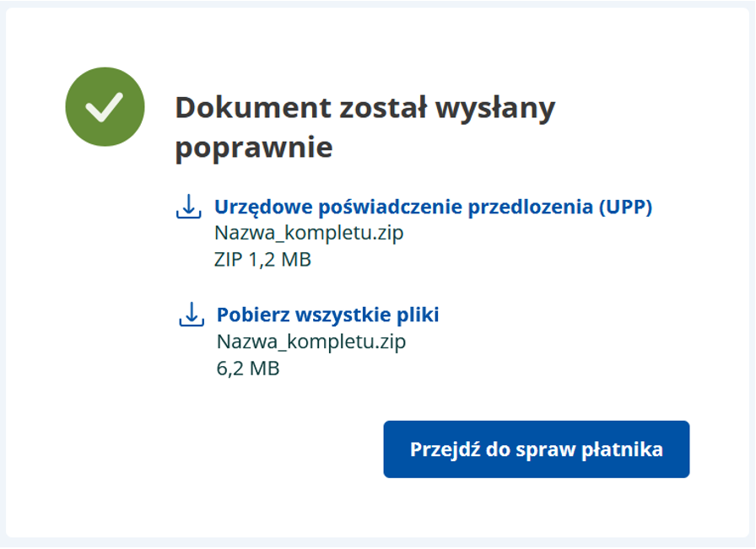Click the white check inside the green circle
This screenshot has height=549, width=756.
pos(103,105)
